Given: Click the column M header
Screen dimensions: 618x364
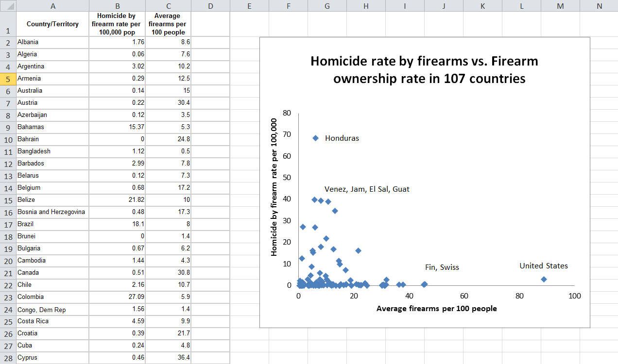Looking at the screenshot, I should click(x=560, y=6).
